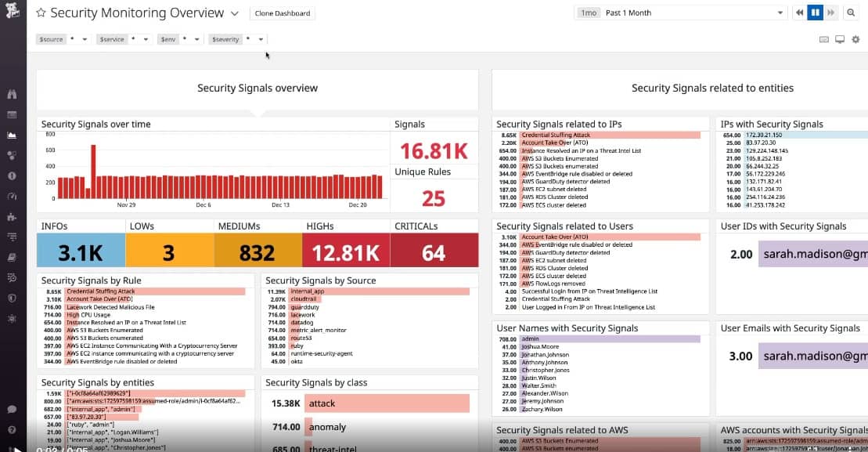Viewport: 868px width, 452px height.
Task: Open the $severity template variable dropdown arrow
Action: 261,39
